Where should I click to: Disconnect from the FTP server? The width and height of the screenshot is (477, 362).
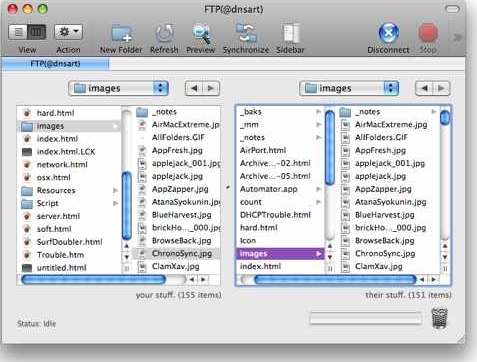(x=389, y=33)
